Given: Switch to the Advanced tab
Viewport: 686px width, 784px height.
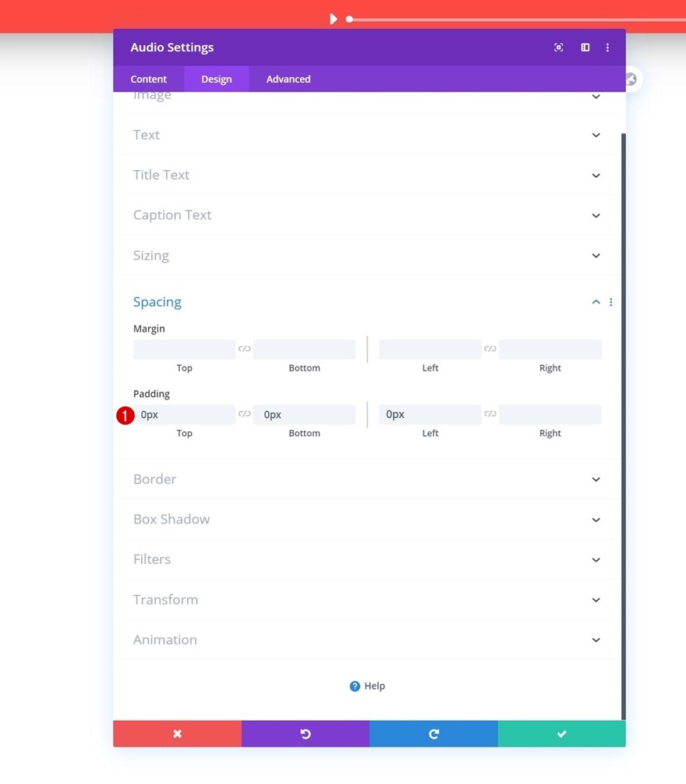Looking at the screenshot, I should click(288, 79).
